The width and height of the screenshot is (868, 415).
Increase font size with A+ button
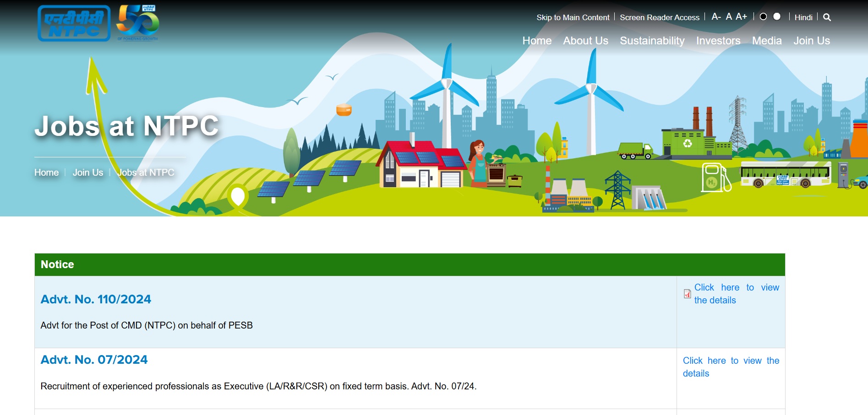coord(741,17)
